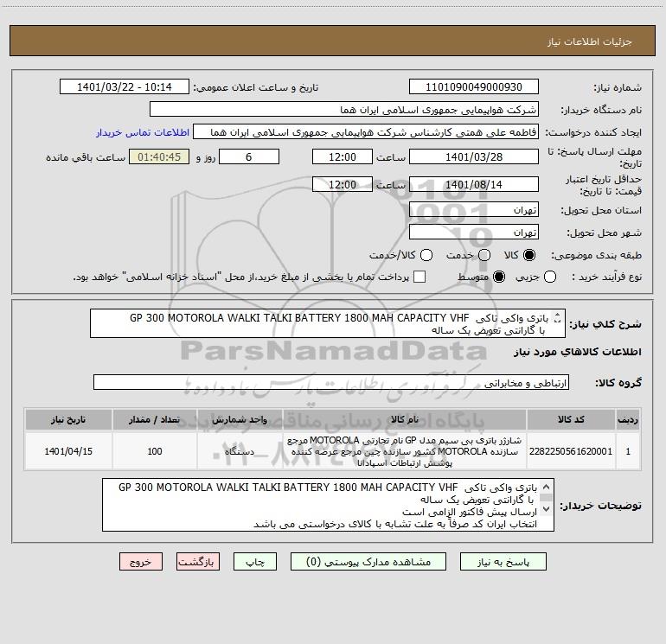Tick the Islamic treasury bonds payment checkbox

pyautogui.click(x=419, y=277)
